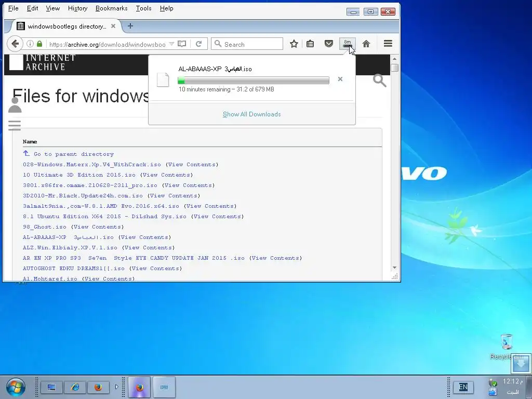Go back with the browser back arrow
The width and height of the screenshot is (532, 399).
pos(15,44)
